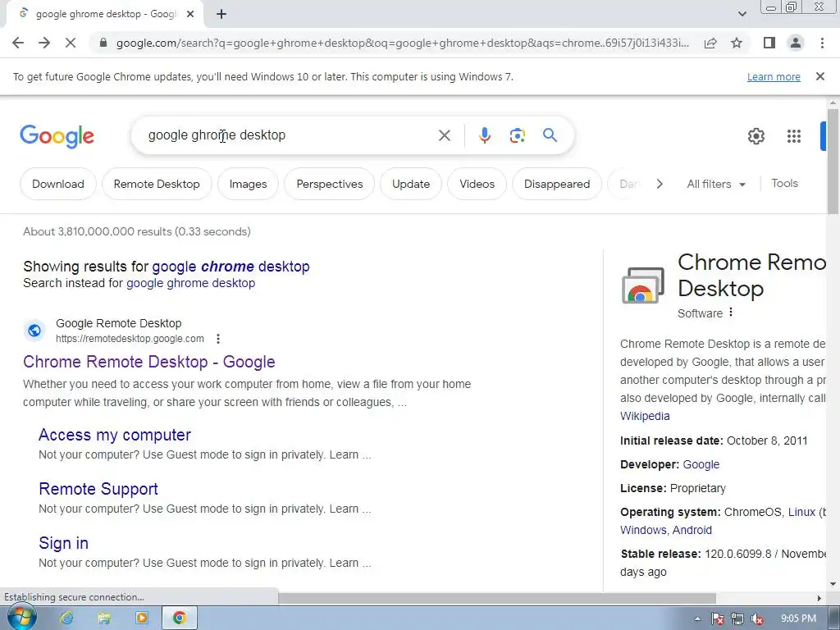Open Access my computer sitelink
Screen dimensions: 840x630
[x=115, y=435]
